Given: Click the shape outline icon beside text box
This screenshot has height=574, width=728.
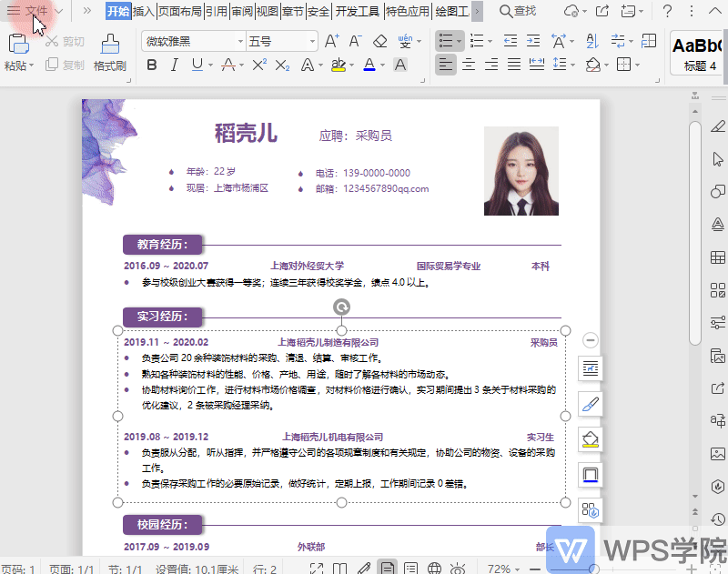Looking at the screenshot, I should point(591,475).
